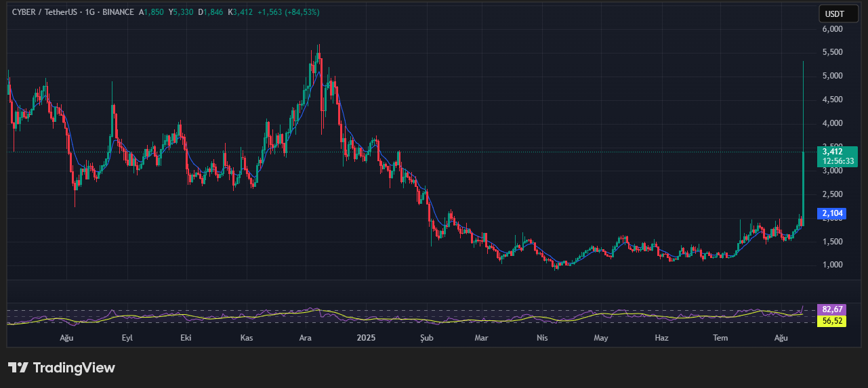This screenshot has width=868, height=388.
Task: Click the Haz month label on time axis
Action: [x=662, y=337]
